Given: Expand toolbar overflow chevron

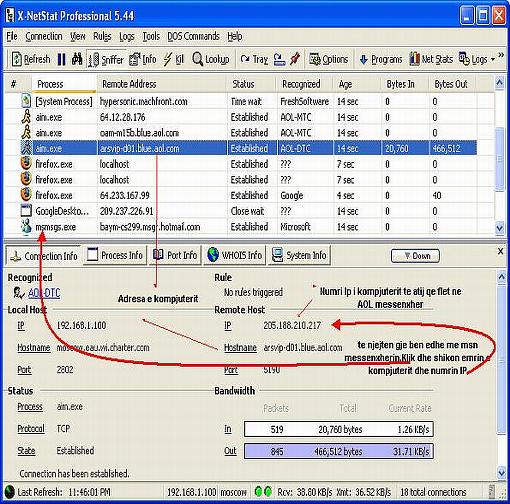Looking at the screenshot, I should point(501,55).
